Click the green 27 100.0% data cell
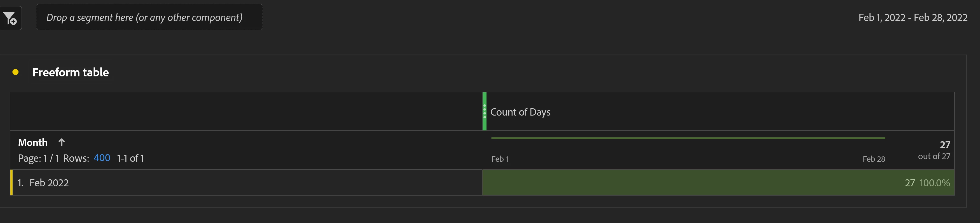The width and height of the screenshot is (980, 223). pyautogui.click(x=718, y=183)
